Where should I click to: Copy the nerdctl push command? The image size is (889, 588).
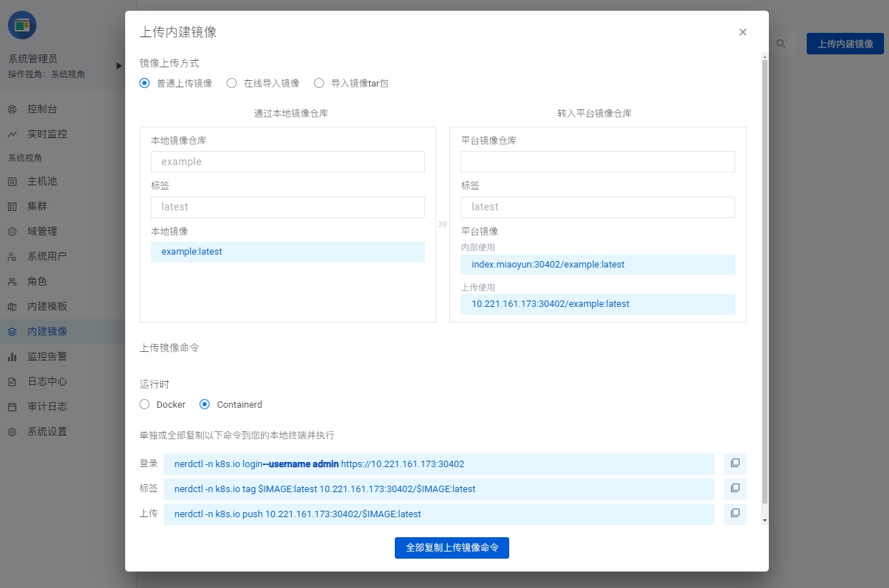[x=735, y=514]
